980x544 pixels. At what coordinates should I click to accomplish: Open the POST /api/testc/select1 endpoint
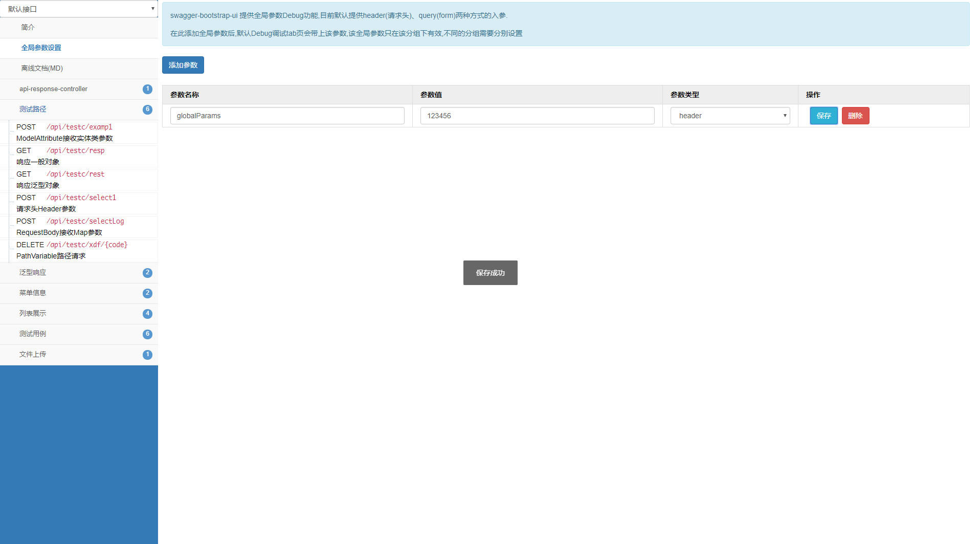coord(83,203)
